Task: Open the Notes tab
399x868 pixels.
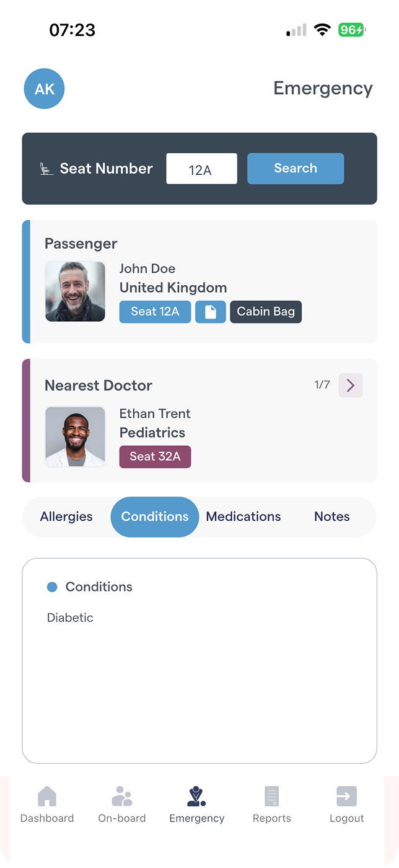Action: click(332, 516)
